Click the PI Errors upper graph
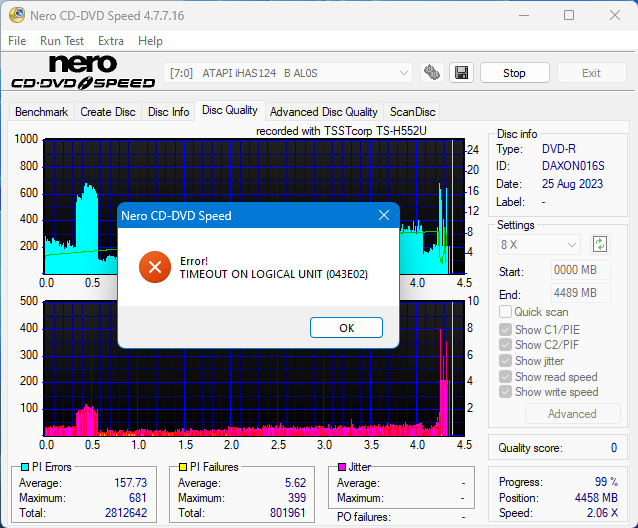Image resolution: width=638 pixels, height=528 pixels. coord(254,207)
